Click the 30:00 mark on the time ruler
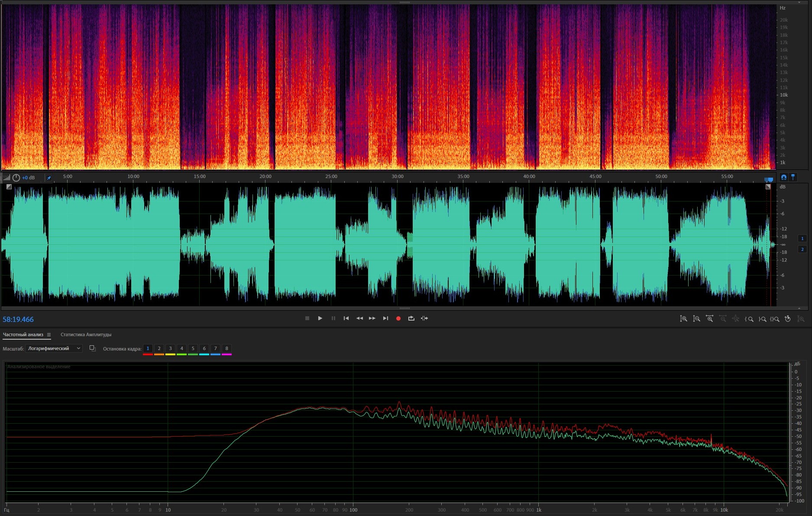 pos(398,176)
